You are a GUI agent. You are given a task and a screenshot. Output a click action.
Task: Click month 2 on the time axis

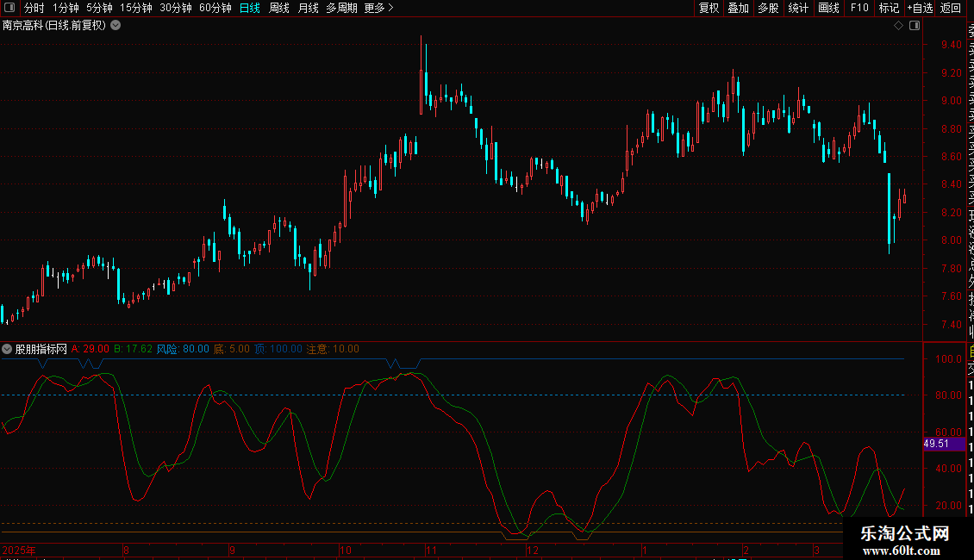pyautogui.click(x=746, y=551)
